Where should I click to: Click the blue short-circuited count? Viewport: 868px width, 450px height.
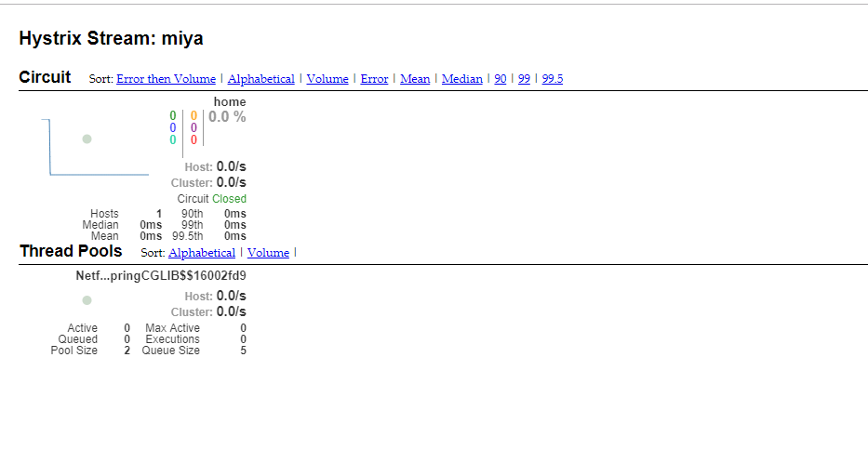click(x=173, y=128)
